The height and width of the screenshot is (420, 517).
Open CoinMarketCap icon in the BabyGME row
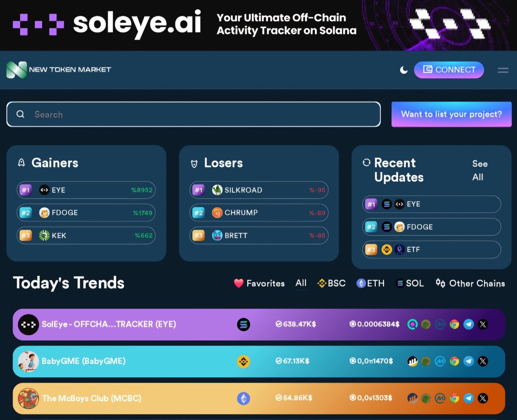pos(440,361)
